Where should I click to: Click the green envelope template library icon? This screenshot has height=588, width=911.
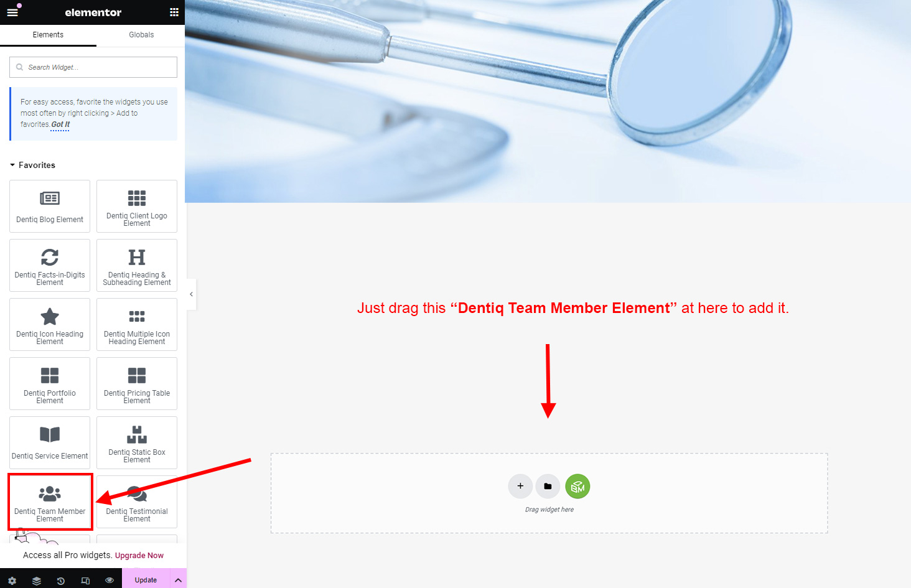pyautogui.click(x=577, y=486)
